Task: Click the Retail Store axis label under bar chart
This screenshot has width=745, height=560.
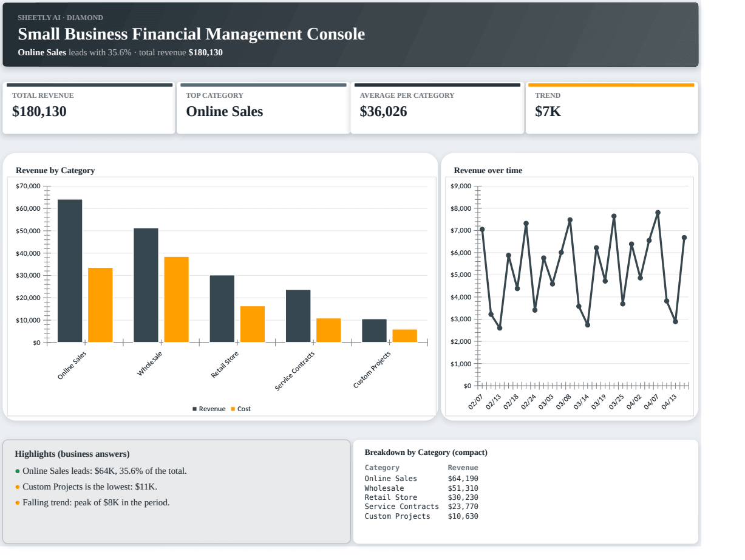Action: coord(225,365)
